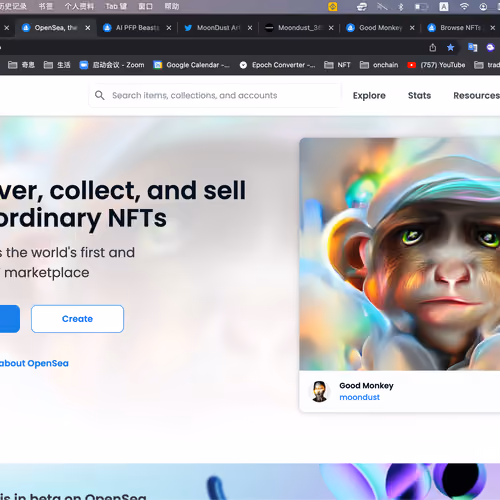Open the 'about OpenSea' link
This screenshot has height=500, width=500.
[34, 363]
